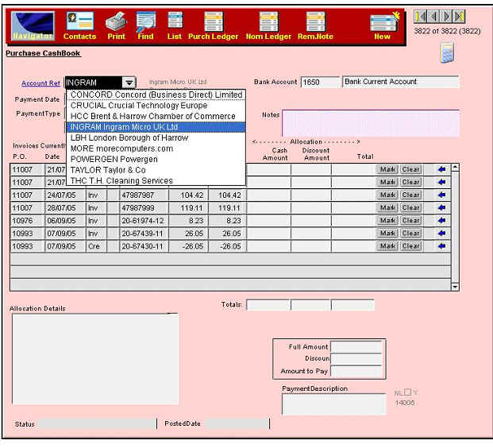
Task: Open the Nom Ledger
Action: [x=268, y=25]
